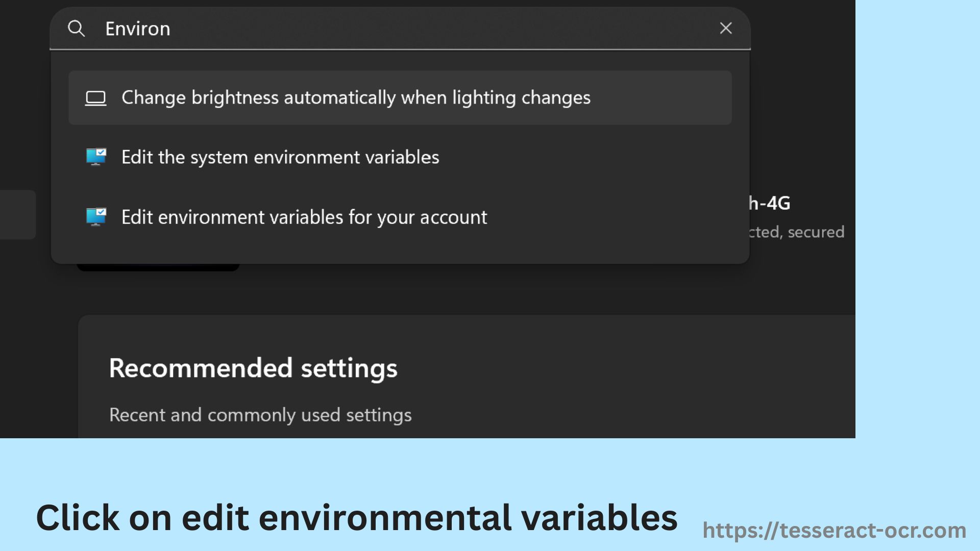
Task: Select Recent and commonly used settings text
Action: tap(260, 415)
